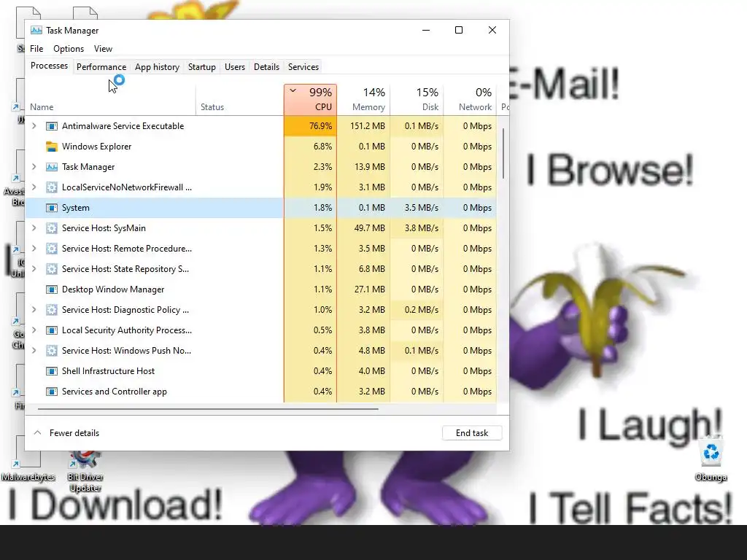
Task: Switch to the Users tab
Action: point(235,67)
